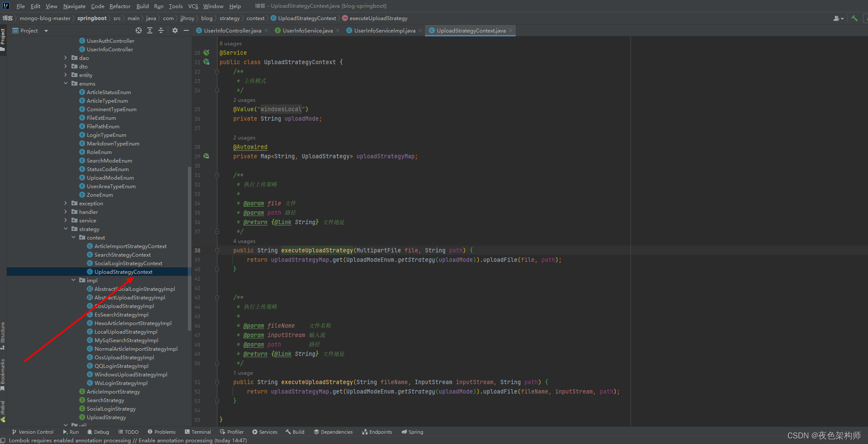Select WindowsUploadStrategyImpl in project tree
The image size is (868, 444).
[131, 375]
